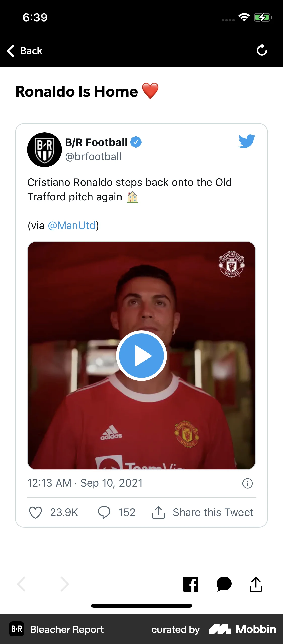Open the comments chat bubble
Screen dimensions: 283x644
tap(224, 584)
